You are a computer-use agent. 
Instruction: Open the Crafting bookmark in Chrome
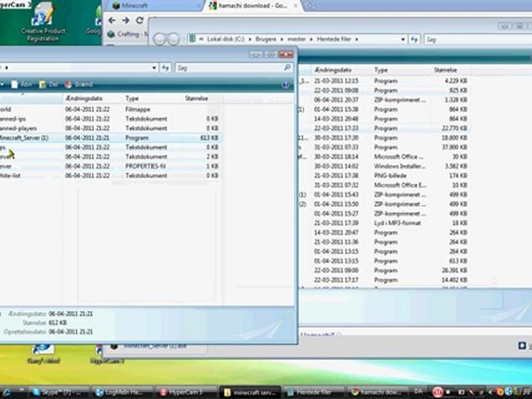[128, 34]
